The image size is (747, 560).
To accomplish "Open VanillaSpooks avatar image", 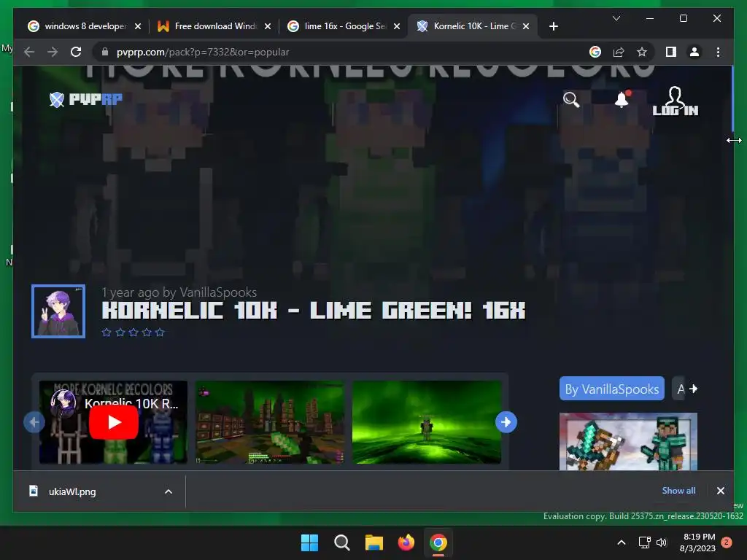I will [x=58, y=311].
